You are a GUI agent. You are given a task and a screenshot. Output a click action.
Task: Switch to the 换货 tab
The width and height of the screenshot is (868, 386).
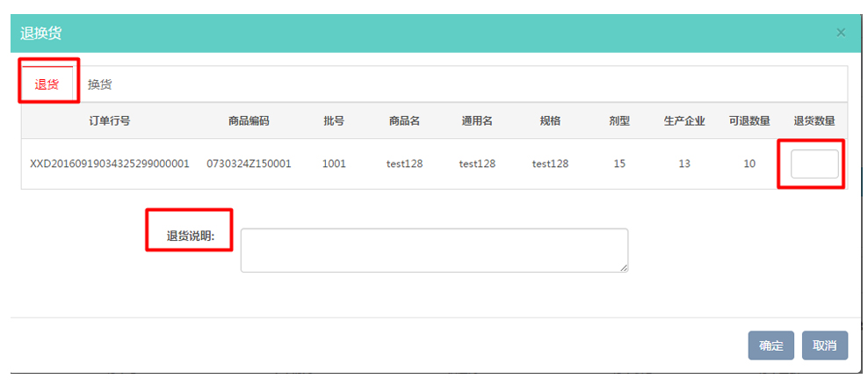click(x=99, y=85)
